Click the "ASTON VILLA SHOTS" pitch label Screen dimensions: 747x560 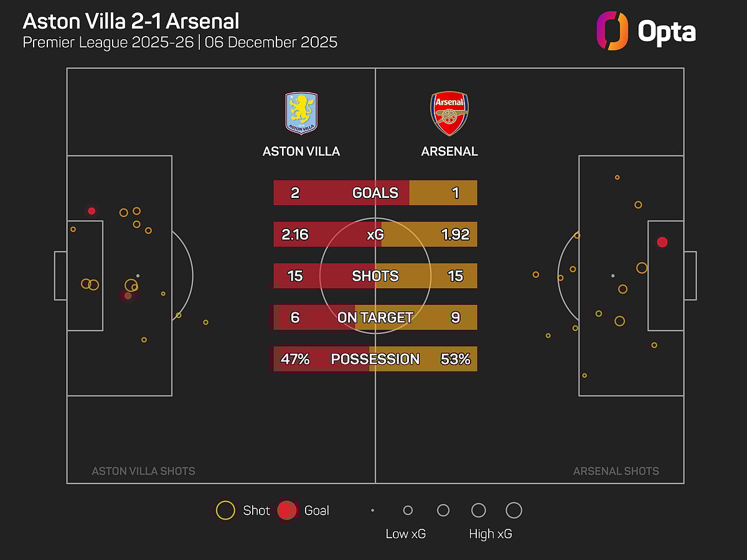143,471
